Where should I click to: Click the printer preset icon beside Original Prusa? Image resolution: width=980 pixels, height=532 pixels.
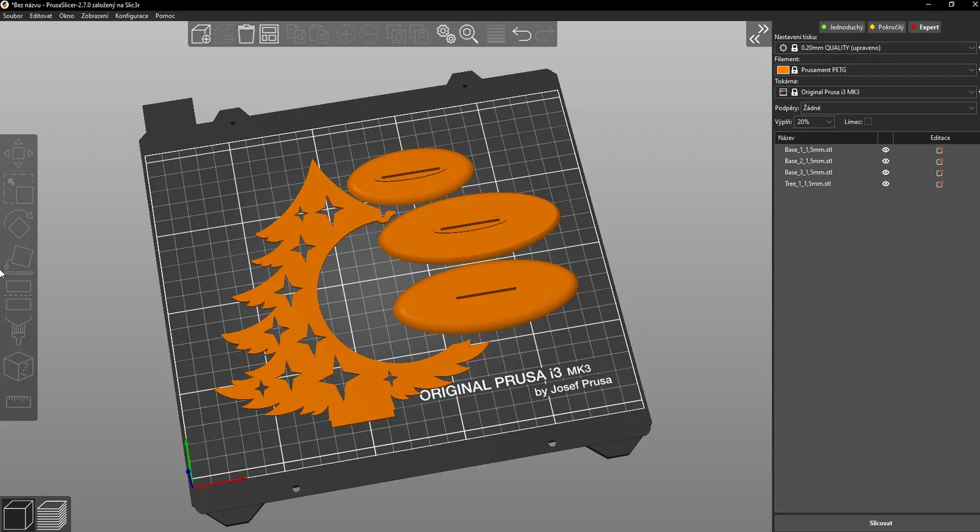click(x=783, y=92)
